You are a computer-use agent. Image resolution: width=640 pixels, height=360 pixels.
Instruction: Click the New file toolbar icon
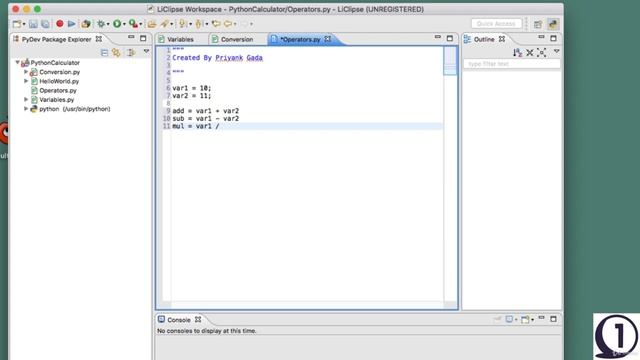[17, 24]
